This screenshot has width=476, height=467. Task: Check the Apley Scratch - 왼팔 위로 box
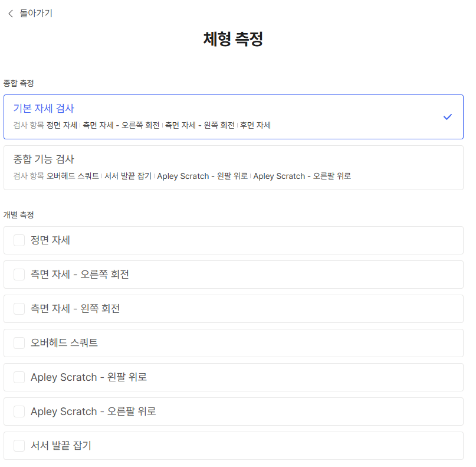18,377
